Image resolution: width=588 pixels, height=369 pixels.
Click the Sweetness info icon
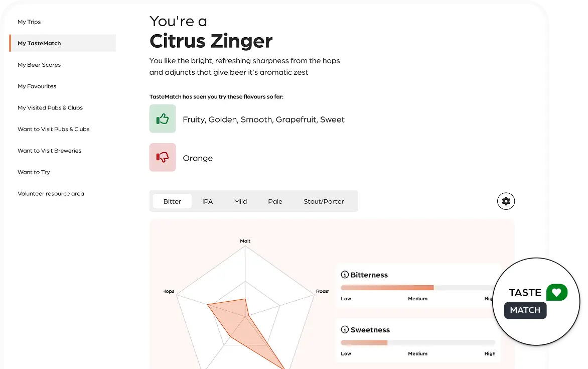(x=345, y=330)
